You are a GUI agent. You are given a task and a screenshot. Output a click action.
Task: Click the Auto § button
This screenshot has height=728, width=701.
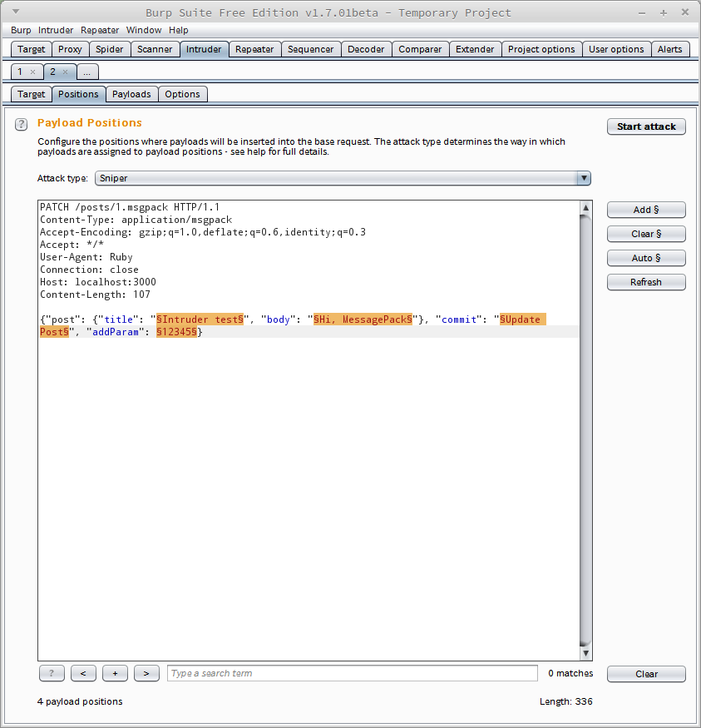tap(646, 258)
